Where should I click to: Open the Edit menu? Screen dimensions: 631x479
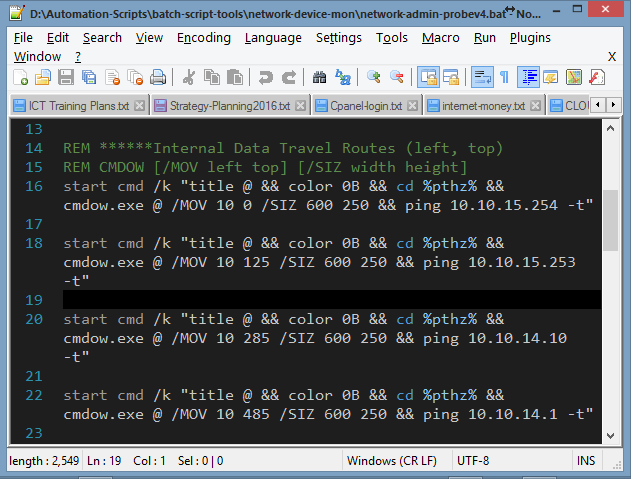pyautogui.click(x=58, y=37)
